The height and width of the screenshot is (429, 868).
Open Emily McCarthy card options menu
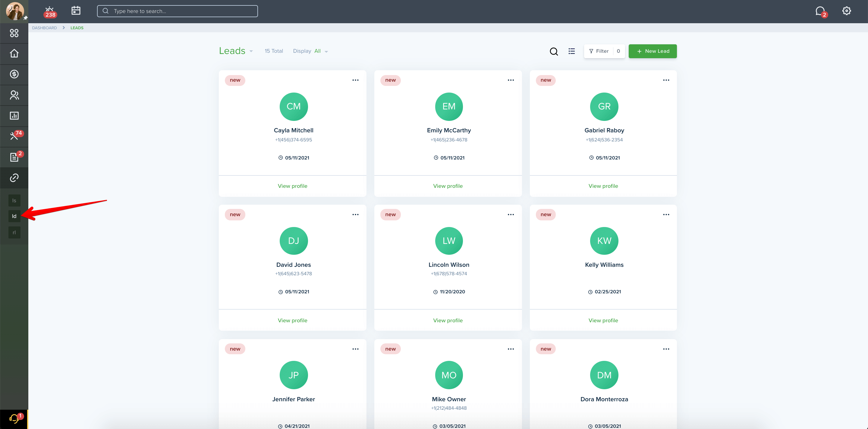tap(511, 80)
